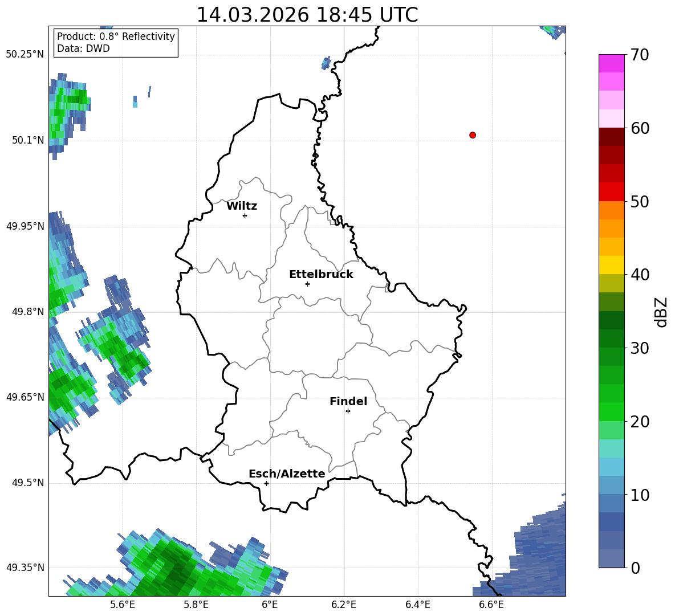Click the 50.25°N latitude label
Screen dimensions: 675x616
25,55
